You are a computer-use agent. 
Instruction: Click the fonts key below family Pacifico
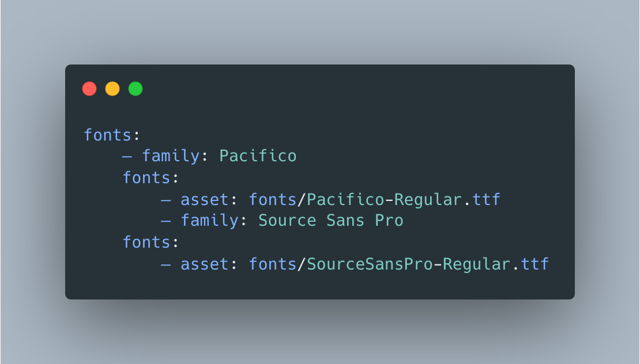tap(146, 178)
